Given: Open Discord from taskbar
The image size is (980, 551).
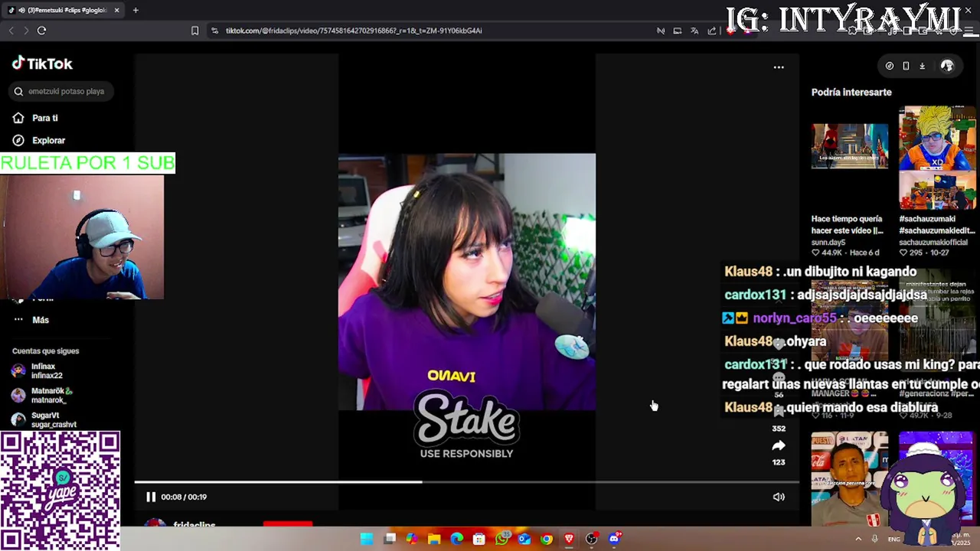Looking at the screenshot, I should (x=614, y=539).
